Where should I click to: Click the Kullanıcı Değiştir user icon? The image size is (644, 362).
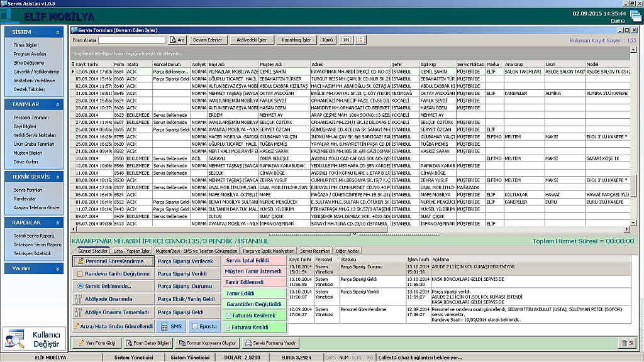click(x=15, y=339)
